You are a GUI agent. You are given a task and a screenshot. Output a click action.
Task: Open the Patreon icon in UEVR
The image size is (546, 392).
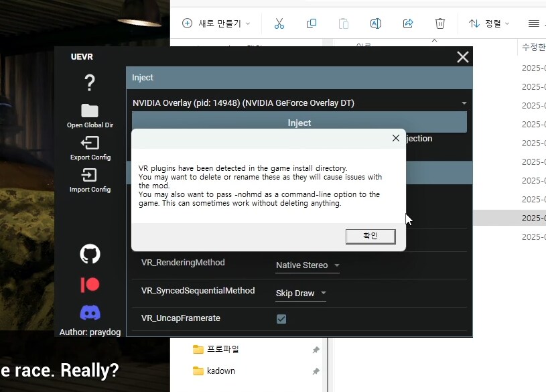[89, 284]
